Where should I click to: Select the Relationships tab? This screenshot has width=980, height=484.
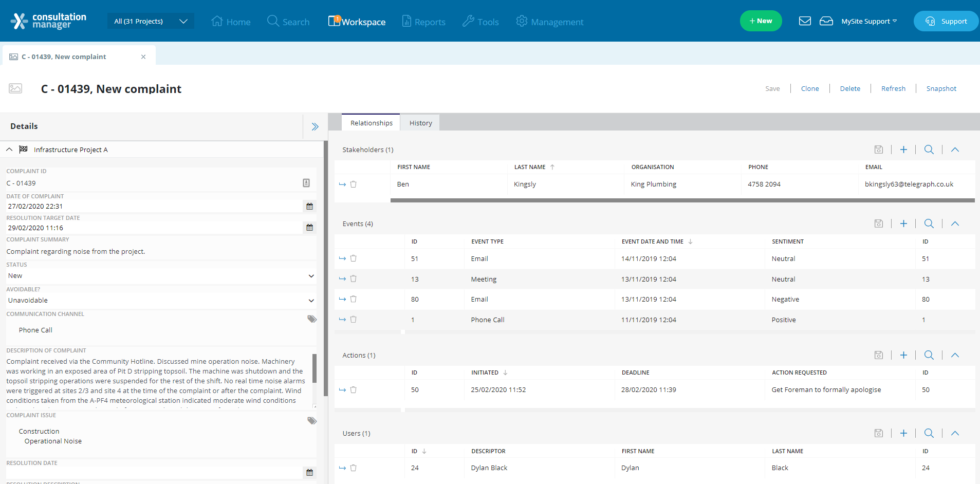pos(371,123)
